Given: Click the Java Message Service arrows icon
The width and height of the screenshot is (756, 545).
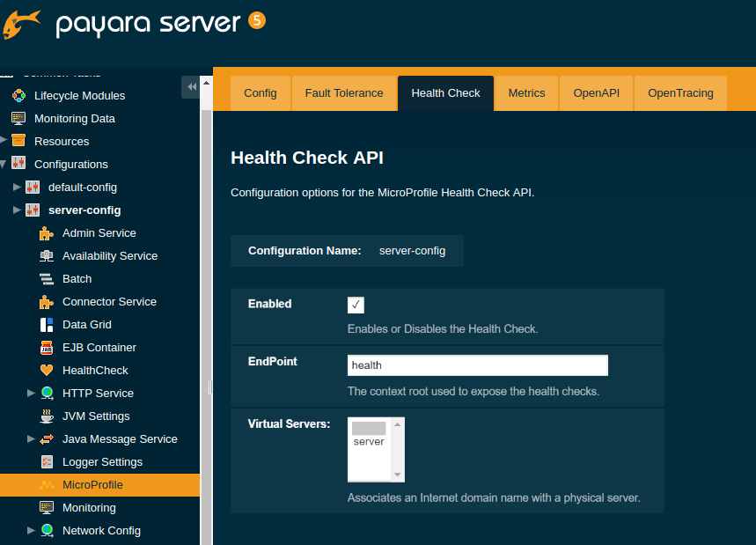Looking at the screenshot, I should pyautogui.click(x=47, y=438).
